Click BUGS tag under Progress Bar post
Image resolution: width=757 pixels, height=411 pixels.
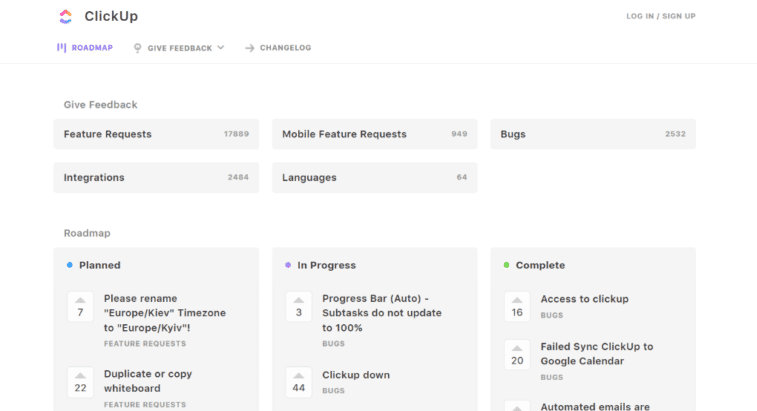333,344
